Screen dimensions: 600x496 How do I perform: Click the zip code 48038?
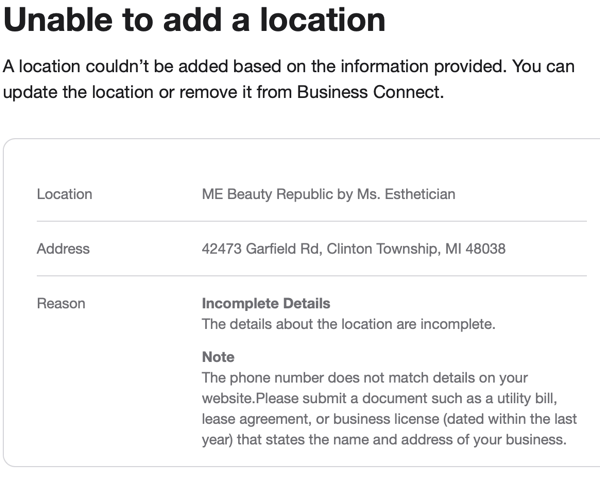point(485,249)
